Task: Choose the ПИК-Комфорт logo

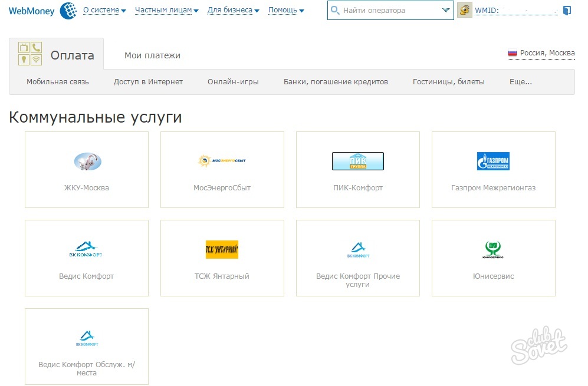Action: tap(357, 161)
